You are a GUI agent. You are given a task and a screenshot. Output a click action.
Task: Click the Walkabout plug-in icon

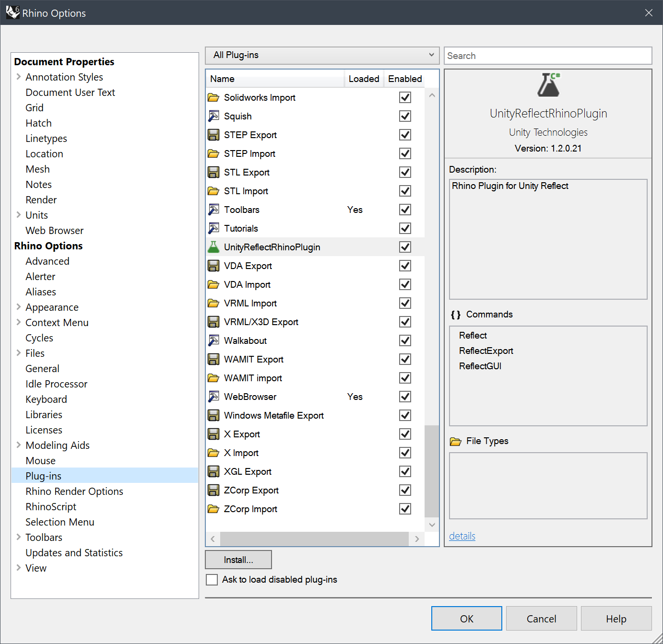[213, 340]
